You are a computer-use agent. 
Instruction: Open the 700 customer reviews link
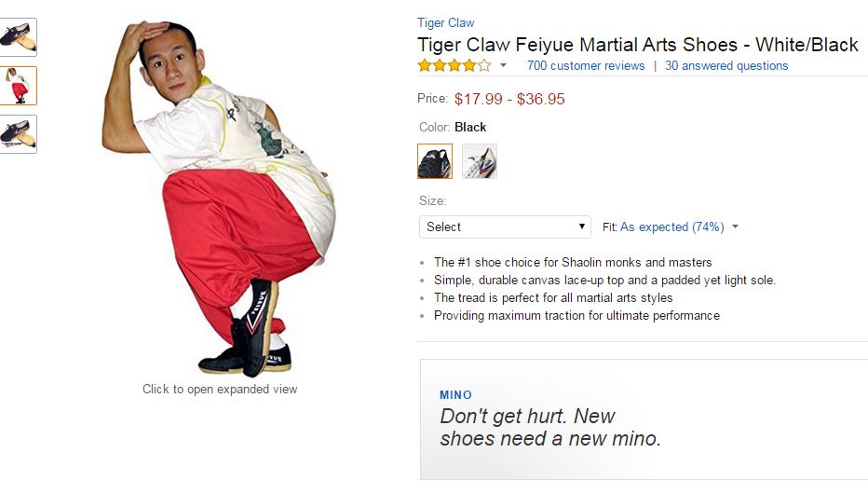(586, 66)
